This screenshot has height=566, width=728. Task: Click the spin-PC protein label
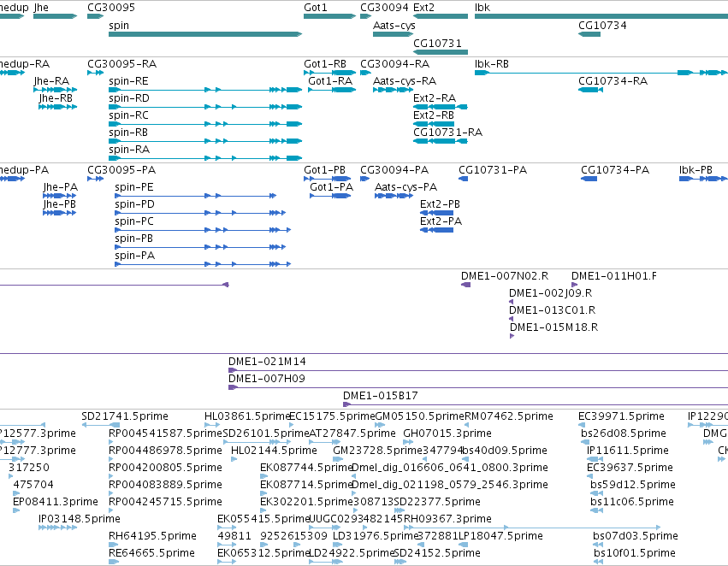click(134, 221)
